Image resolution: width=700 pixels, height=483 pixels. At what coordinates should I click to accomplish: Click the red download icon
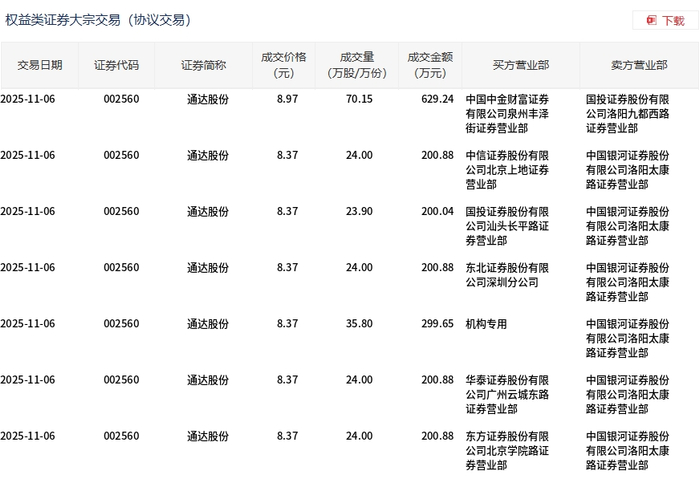pyautogui.click(x=651, y=20)
